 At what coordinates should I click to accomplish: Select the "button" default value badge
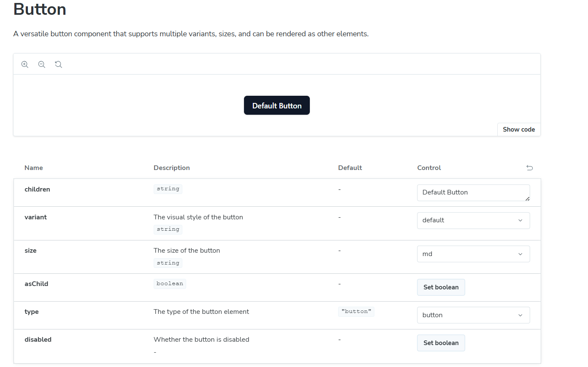coord(356,311)
